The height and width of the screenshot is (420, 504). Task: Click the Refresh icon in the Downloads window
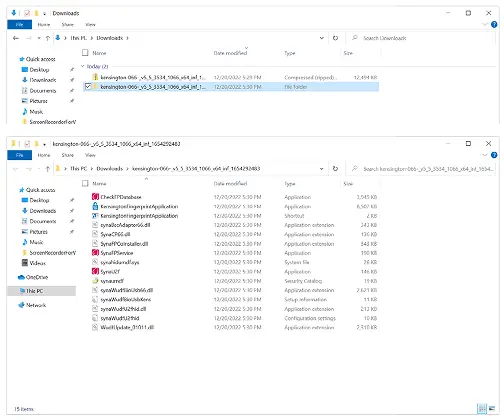[x=335, y=38]
